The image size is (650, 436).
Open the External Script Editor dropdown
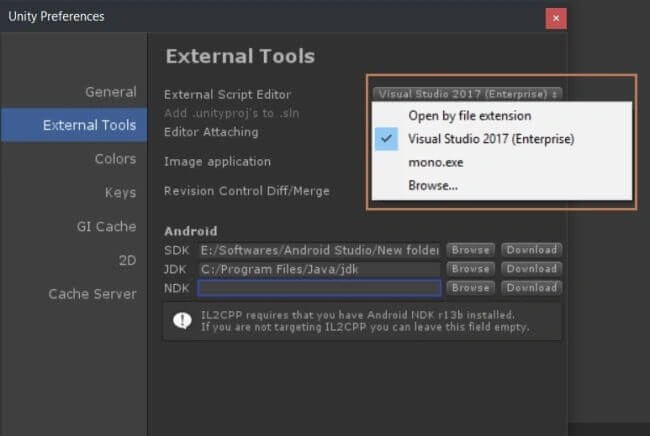pyautogui.click(x=467, y=94)
